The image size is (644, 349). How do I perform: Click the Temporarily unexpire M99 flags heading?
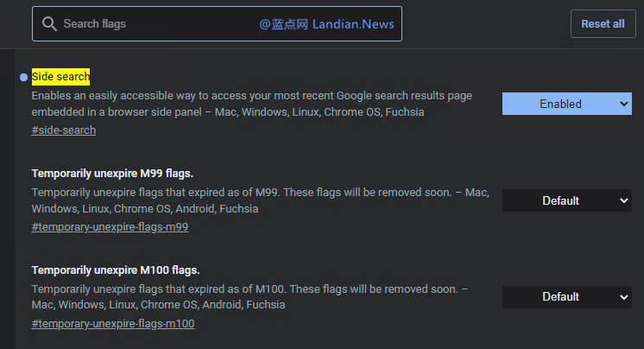pos(112,173)
